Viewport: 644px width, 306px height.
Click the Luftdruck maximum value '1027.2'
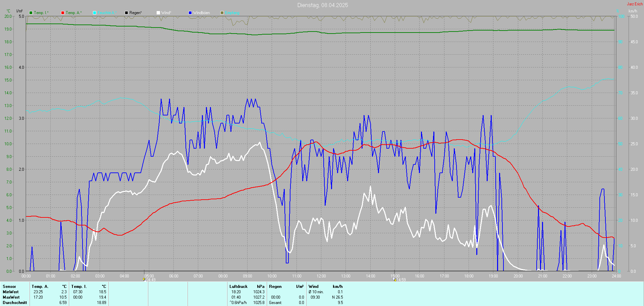coord(259,297)
